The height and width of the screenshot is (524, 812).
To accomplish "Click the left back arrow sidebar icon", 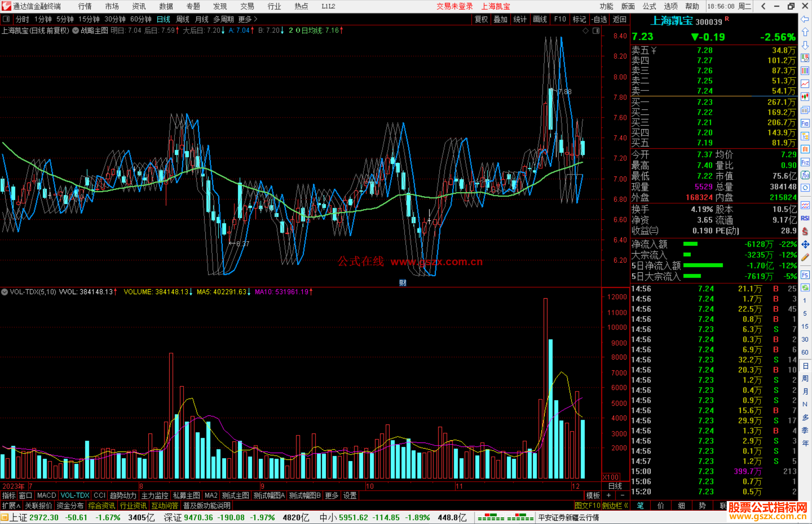I will pyautogui.click(x=805, y=19).
